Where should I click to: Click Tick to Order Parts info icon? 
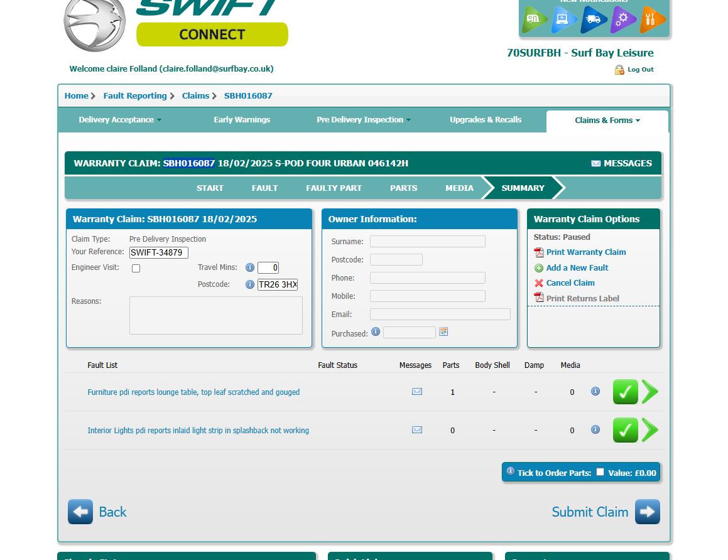pos(510,471)
